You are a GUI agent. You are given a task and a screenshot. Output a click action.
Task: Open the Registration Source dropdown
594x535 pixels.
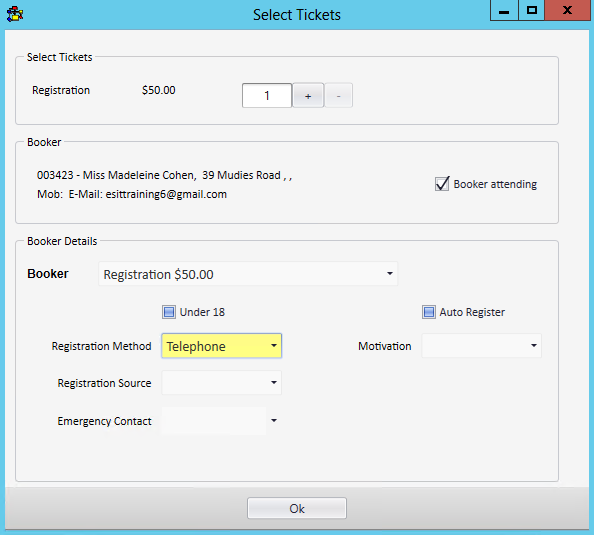coord(222,383)
